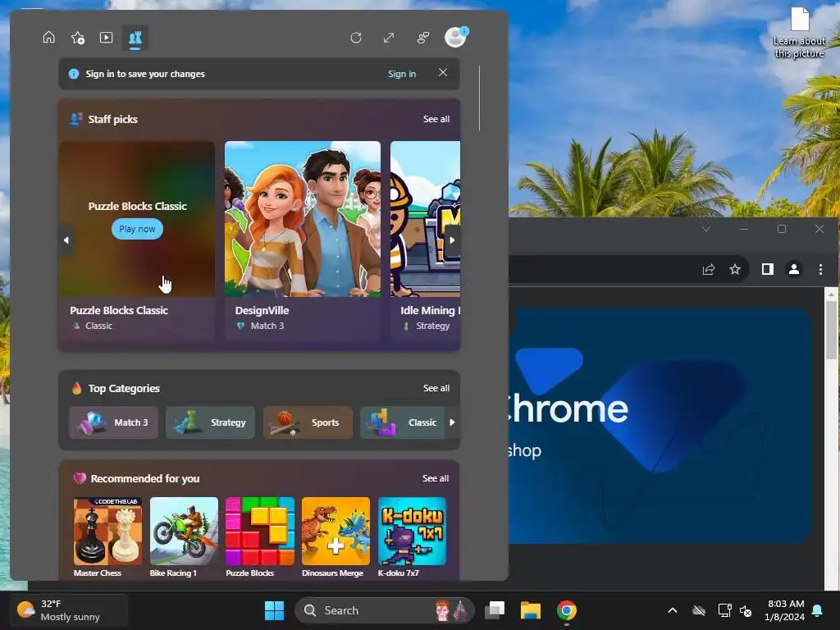
Task: Open Learn about this picture desktop icon
Action: click(x=799, y=32)
